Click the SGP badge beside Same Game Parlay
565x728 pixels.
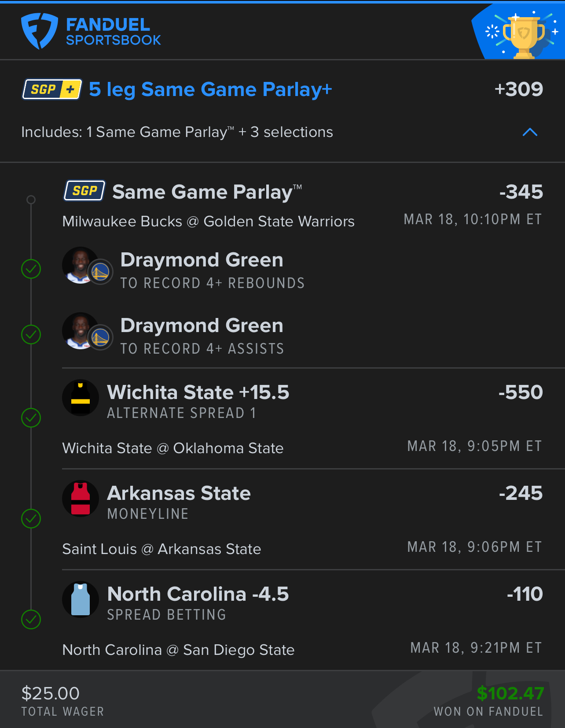click(x=84, y=191)
